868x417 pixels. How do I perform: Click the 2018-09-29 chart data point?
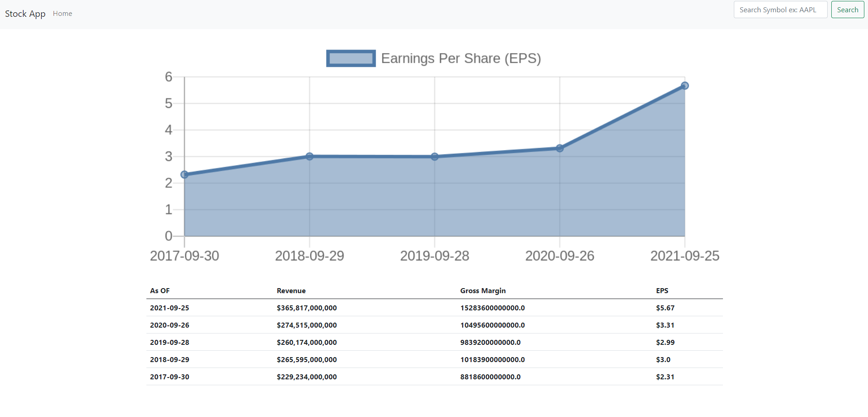pyautogui.click(x=310, y=156)
